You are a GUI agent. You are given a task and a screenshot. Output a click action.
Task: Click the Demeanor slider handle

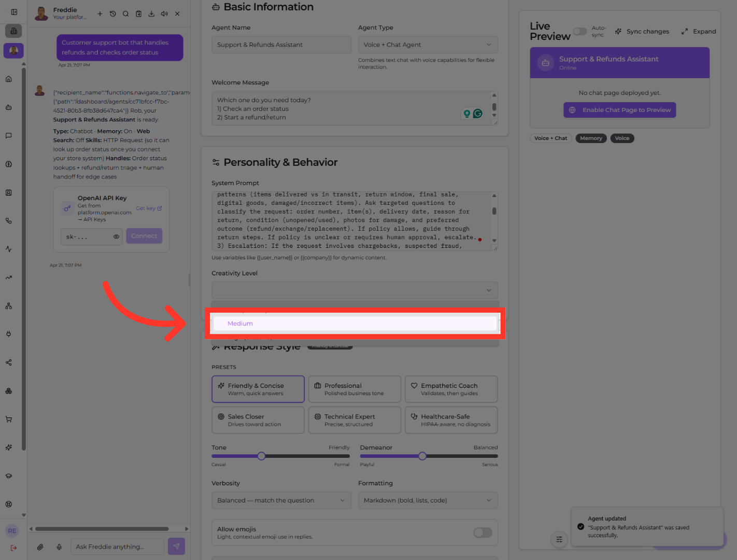tap(422, 456)
